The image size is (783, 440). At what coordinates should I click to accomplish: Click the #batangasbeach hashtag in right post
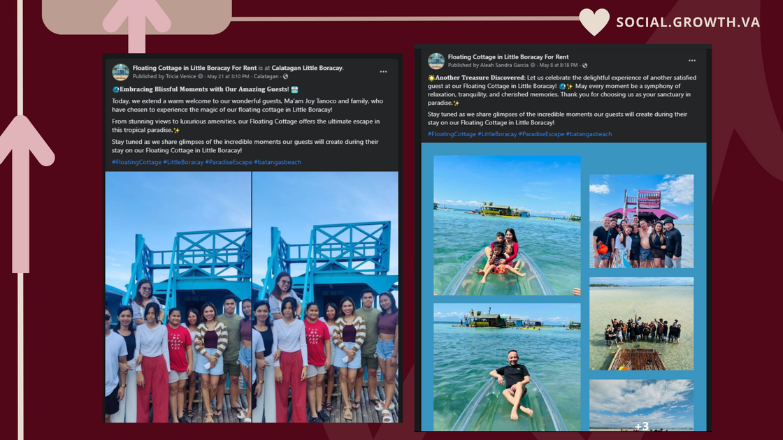click(x=589, y=134)
